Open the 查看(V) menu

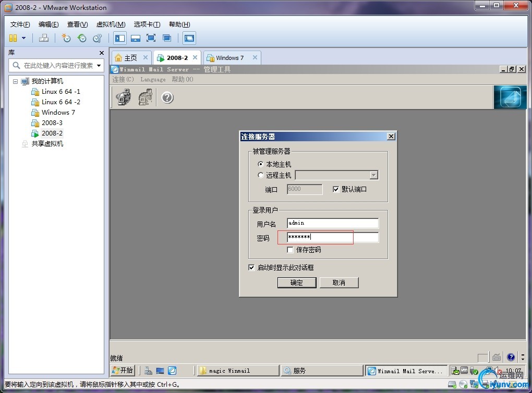click(77, 24)
